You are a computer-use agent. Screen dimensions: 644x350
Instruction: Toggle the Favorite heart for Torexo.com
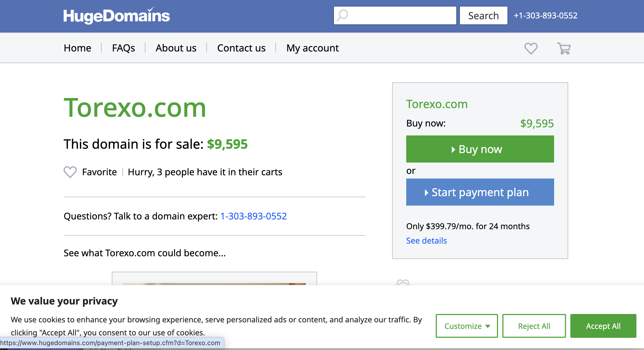click(70, 172)
